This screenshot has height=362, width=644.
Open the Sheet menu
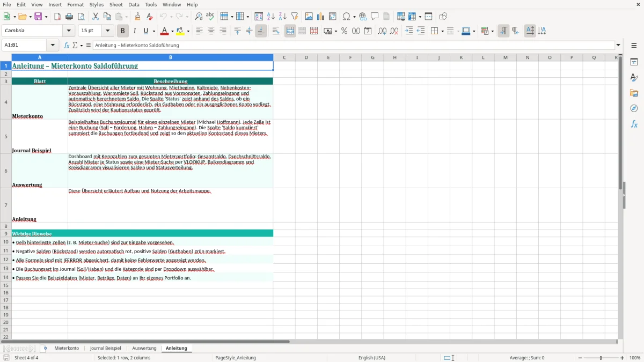(116, 4)
